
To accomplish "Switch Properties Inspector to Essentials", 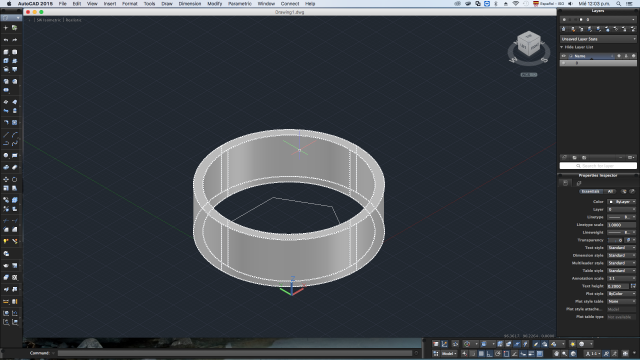I will pos(590,191).
